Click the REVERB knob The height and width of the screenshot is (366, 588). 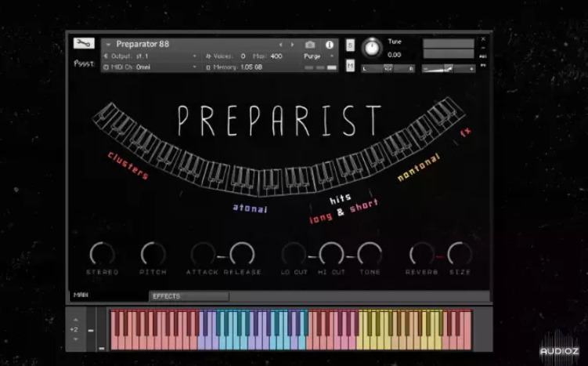point(421,254)
